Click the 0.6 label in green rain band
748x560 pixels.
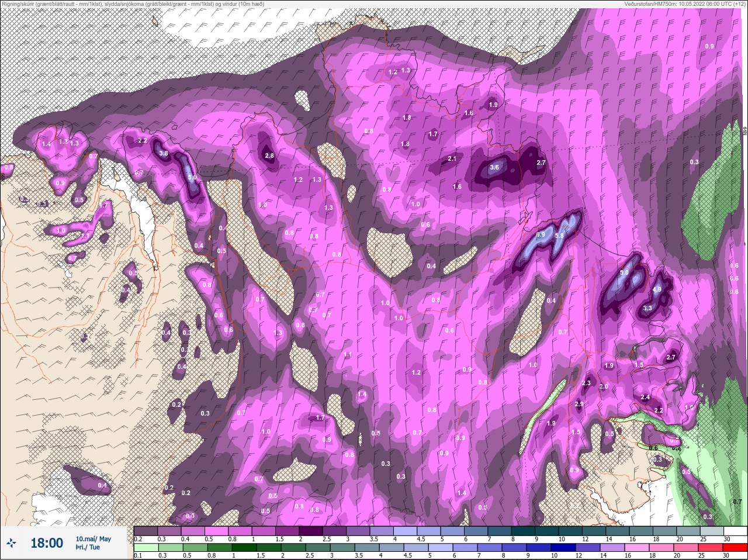coord(653,448)
